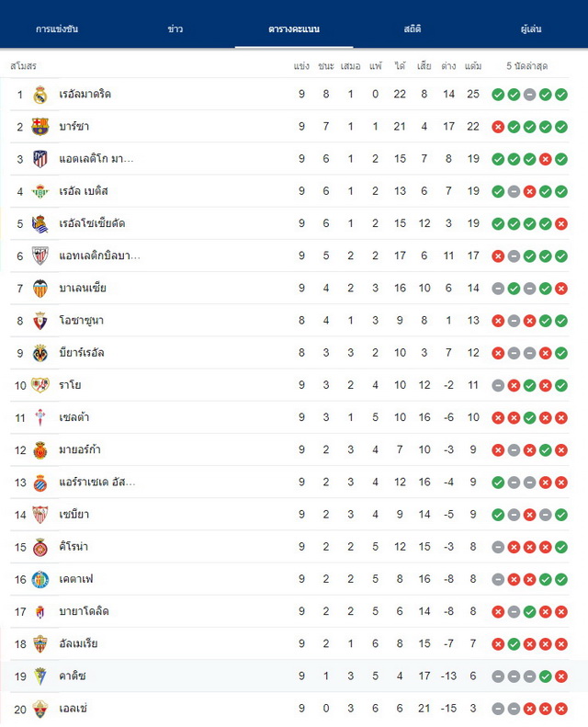
Task: Open the เรอัลมาดริด team name link
Action: [x=85, y=94]
